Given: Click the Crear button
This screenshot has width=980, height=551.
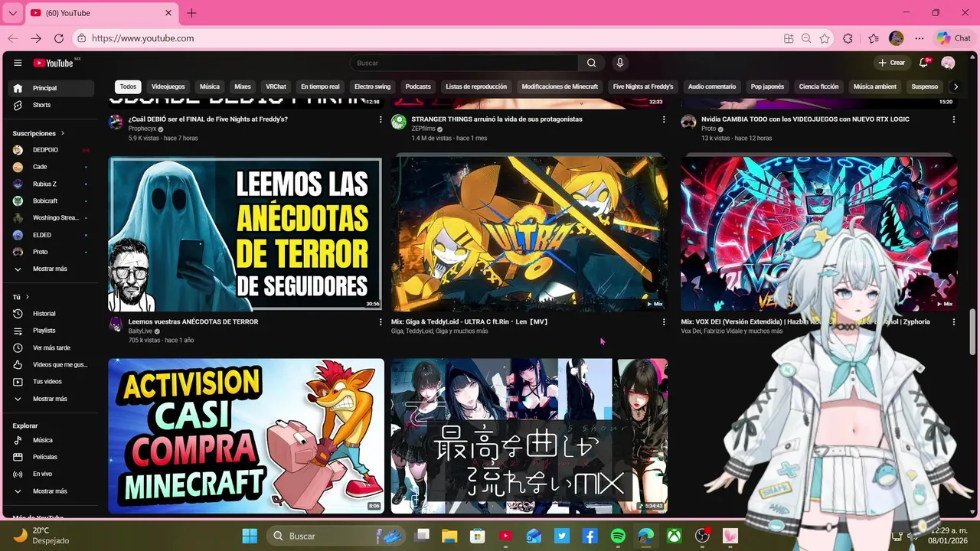Looking at the screenshot, I should pyautogui.click(x=891, y=63).
